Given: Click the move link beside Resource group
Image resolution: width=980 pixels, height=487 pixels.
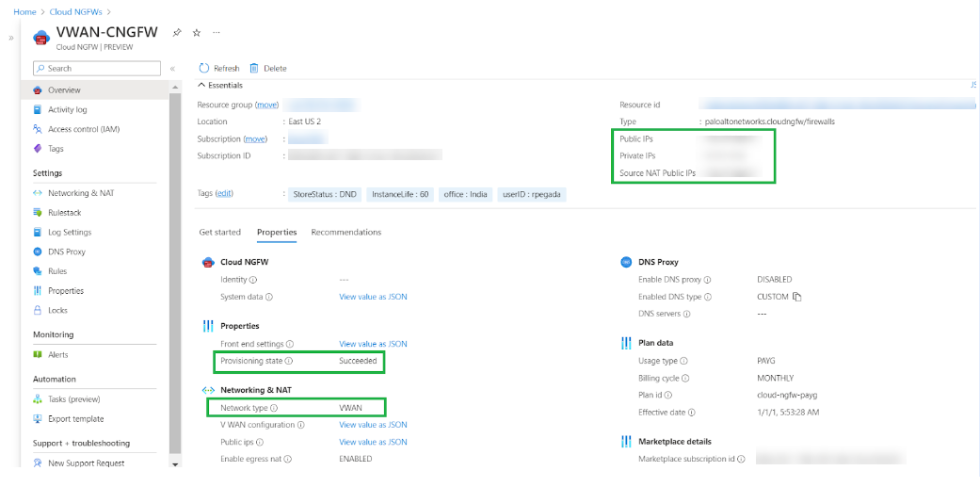Looking at the screenshot, I should click(x=266, y=105).
